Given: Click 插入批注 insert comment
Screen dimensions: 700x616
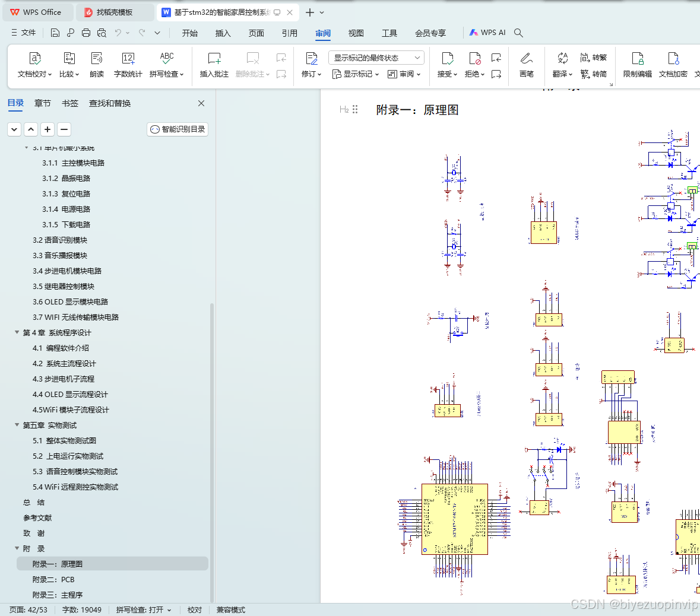Looking at the screenshot, I should 214,65.
